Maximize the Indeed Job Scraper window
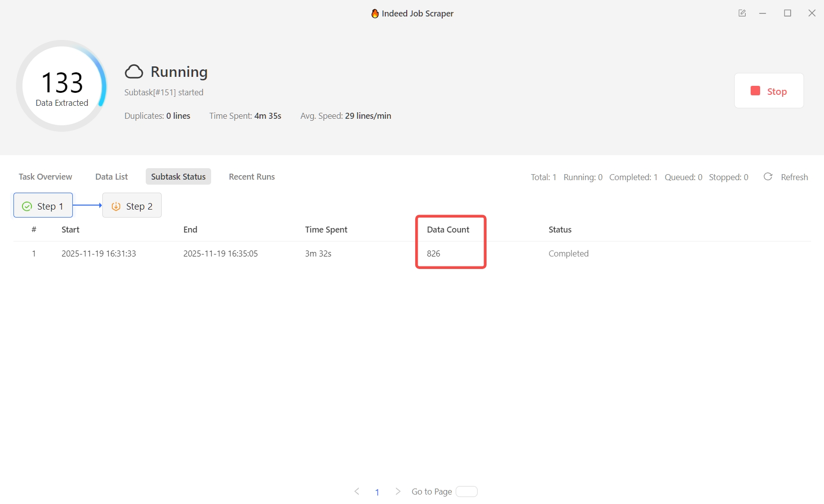The image size is (824, 504). tap(788, 13)
